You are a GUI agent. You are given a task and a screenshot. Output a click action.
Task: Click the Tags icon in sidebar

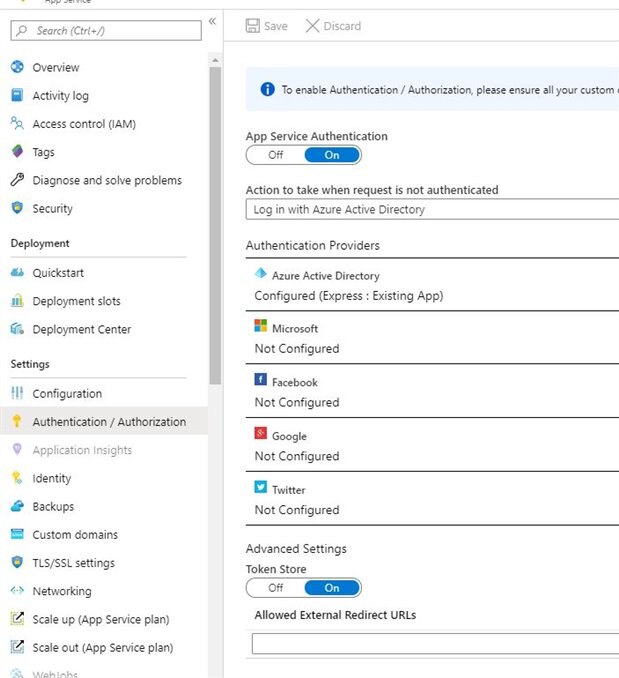point(17,152)
